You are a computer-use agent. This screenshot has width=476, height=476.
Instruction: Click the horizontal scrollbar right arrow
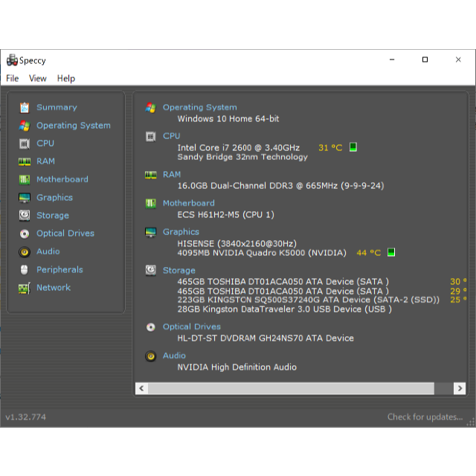[x=460, y=388]
